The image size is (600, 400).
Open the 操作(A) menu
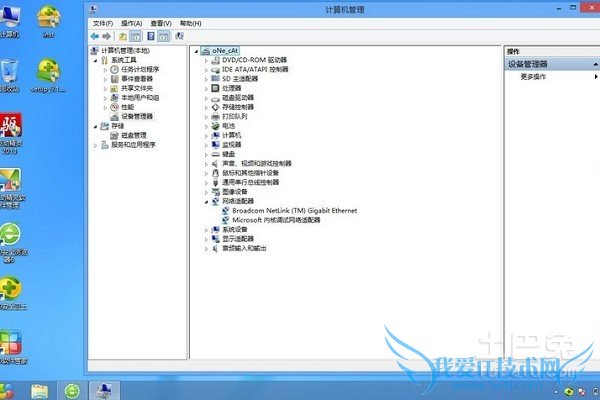point(132,23)
